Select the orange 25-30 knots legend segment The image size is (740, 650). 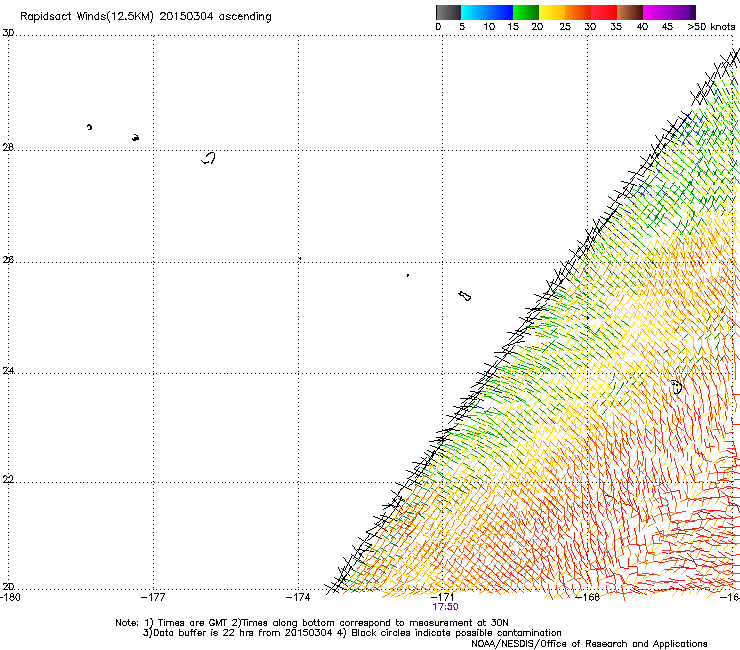[578, 12]
